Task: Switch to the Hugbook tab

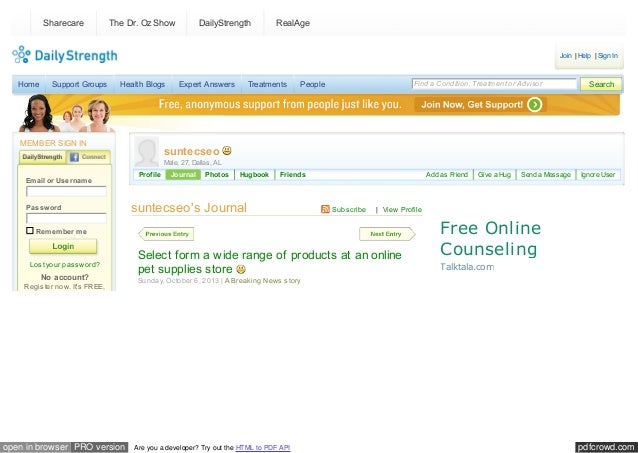Action: tap(254, 175)
